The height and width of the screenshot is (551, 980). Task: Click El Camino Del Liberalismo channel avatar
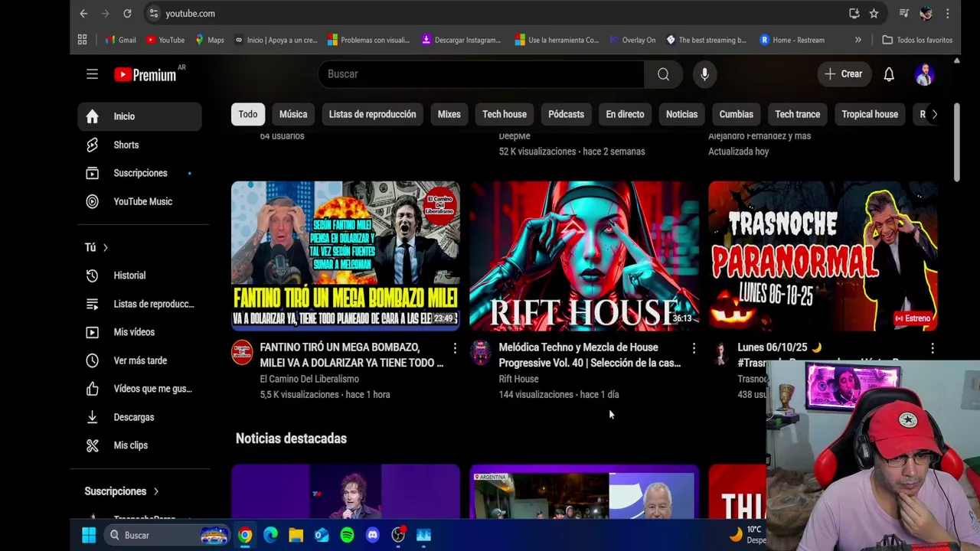[242, 353]
